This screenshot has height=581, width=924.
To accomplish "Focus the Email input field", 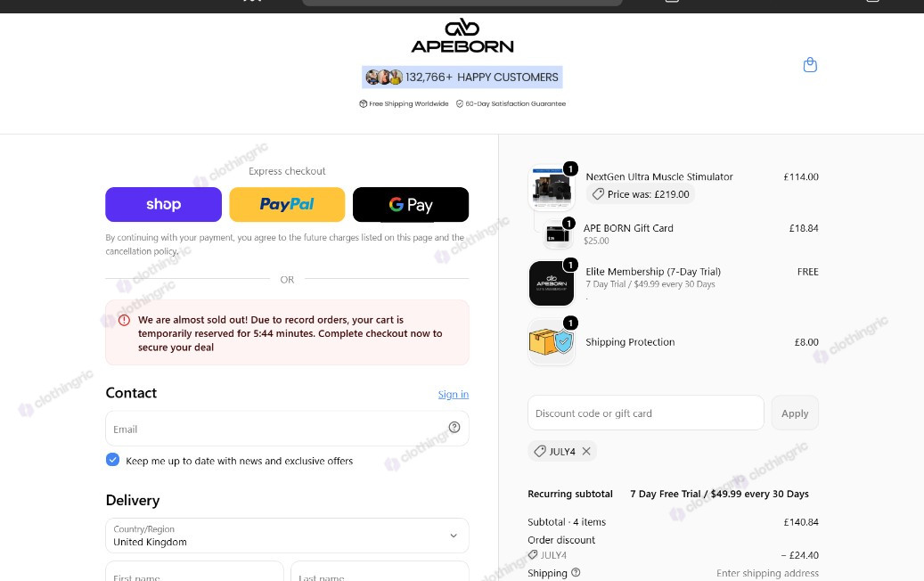I will 287,429.
